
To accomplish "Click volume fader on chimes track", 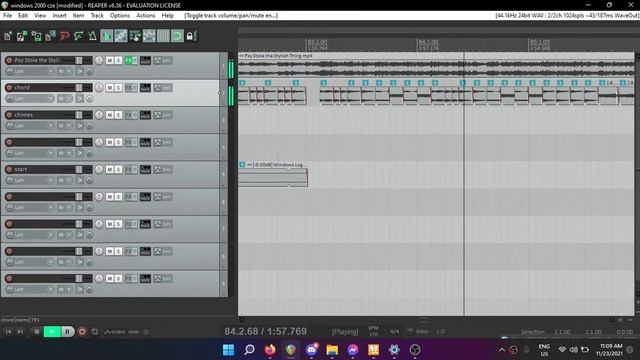I will (78, 115).
